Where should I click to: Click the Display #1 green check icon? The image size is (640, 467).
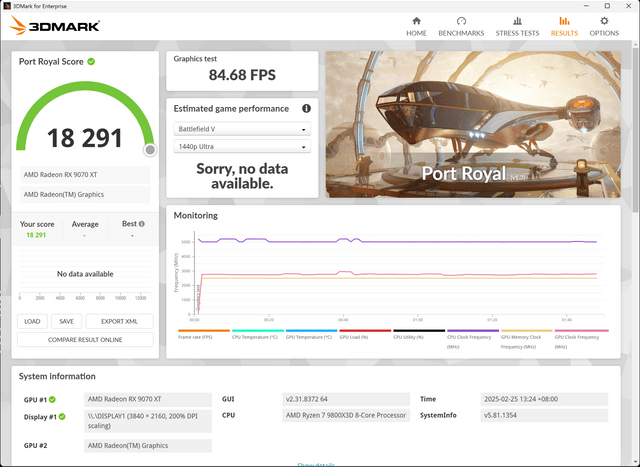tap(62, 416)
